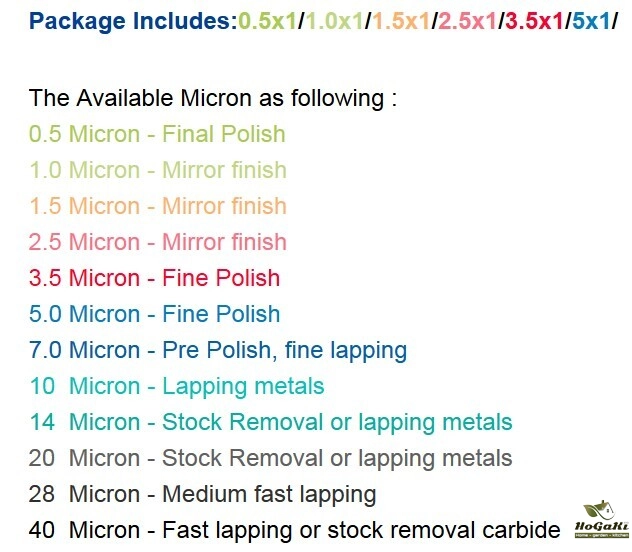Click the HoGaKi logo watermark
This screenshot has width=632, height=552.
[x=599, y=521]
